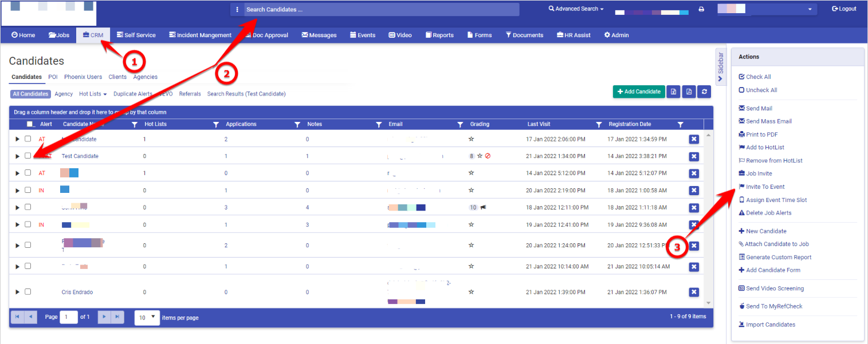Refresh the candidates grid
Image resolution: width=868 pixels, height=344 pixels.
(704, 92)
